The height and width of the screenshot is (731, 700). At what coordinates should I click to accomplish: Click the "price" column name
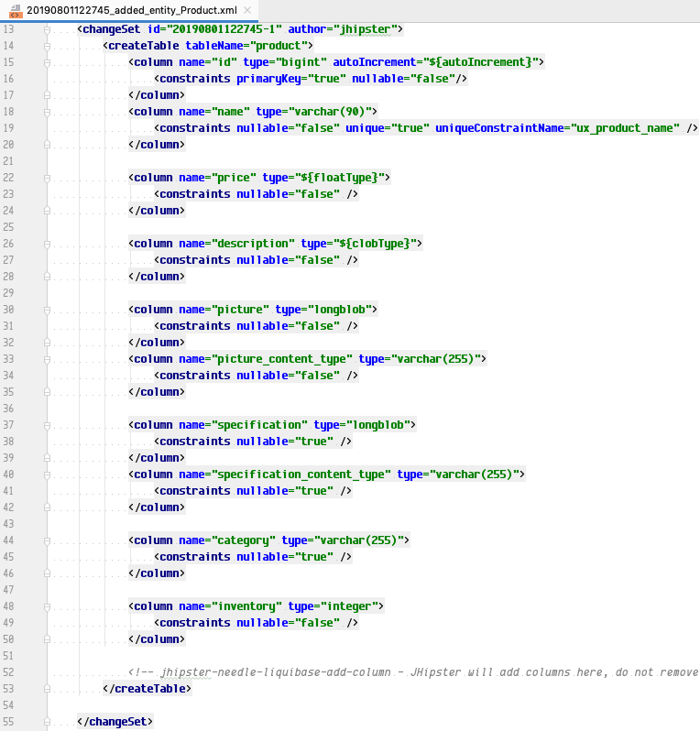pyautogui.click(x=234, y=178)
